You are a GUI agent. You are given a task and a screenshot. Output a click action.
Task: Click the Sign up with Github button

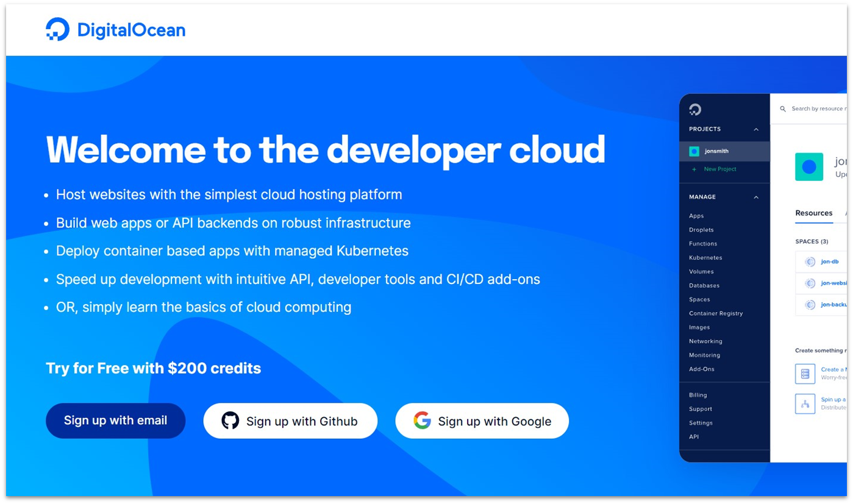click(x=290, y=421)
